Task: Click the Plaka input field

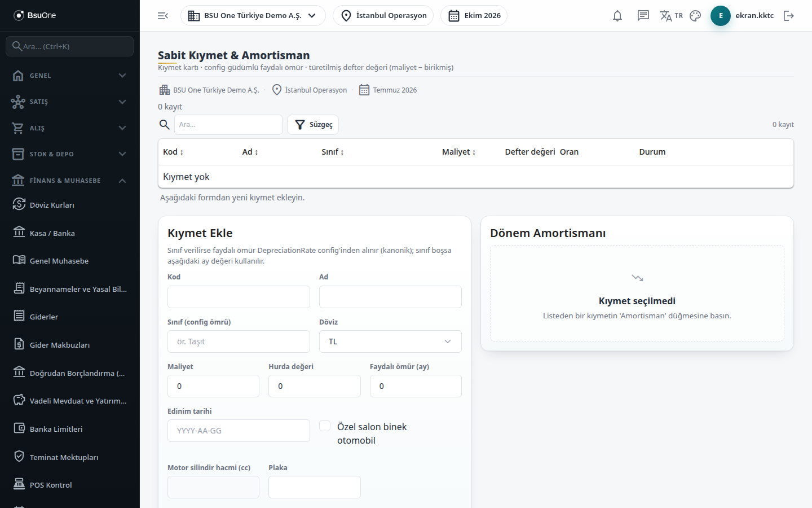Action: click(315, 487)
